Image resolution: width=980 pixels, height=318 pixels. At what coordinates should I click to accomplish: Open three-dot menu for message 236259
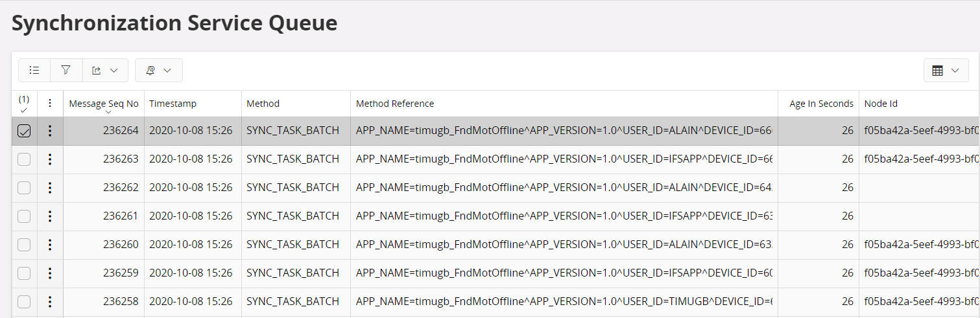(50, 273)
